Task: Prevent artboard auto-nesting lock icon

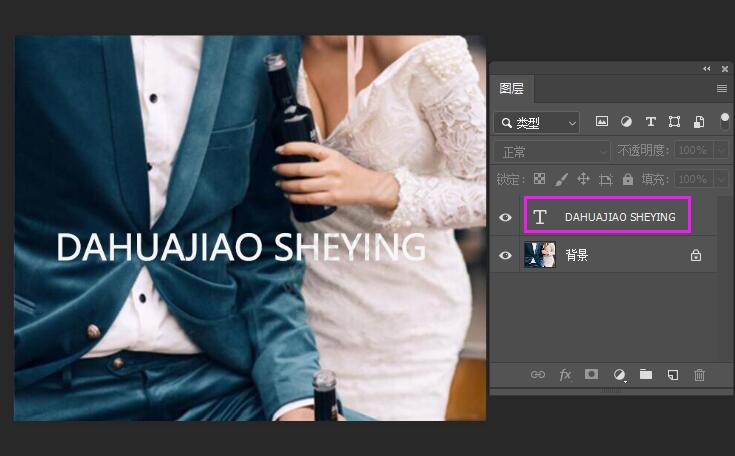Action: tap(606, 179)
